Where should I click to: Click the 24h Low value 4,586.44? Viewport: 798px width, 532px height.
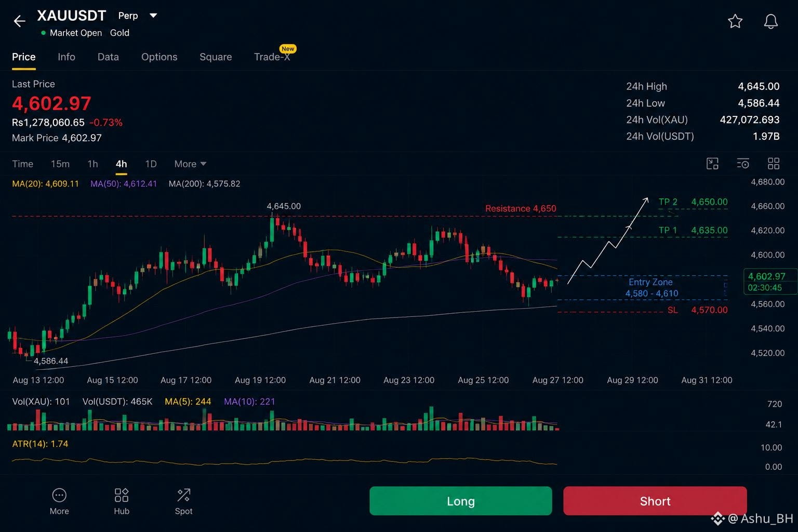759,103
